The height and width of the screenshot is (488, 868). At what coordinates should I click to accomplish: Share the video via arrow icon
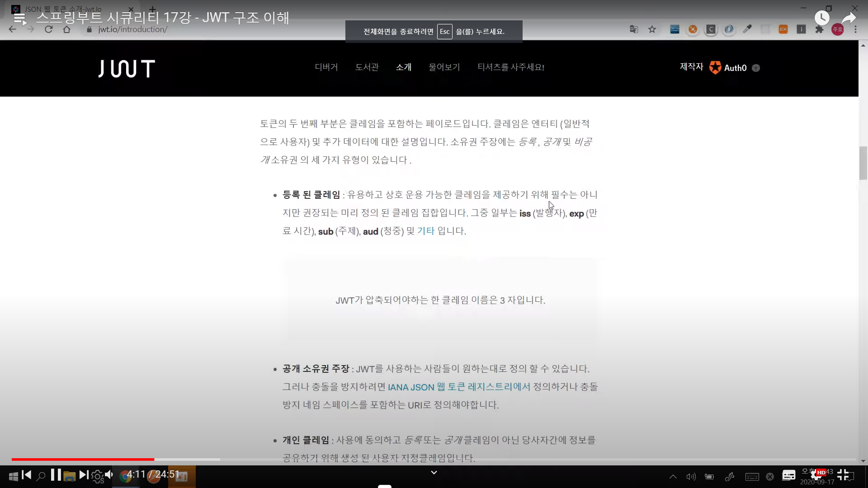[x=849, y=18]
